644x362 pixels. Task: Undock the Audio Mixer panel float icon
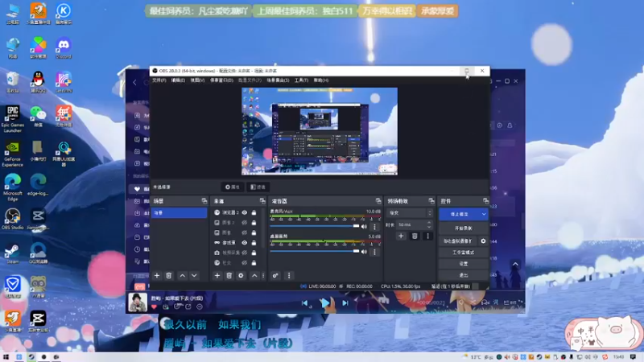[x=378, y=201]
